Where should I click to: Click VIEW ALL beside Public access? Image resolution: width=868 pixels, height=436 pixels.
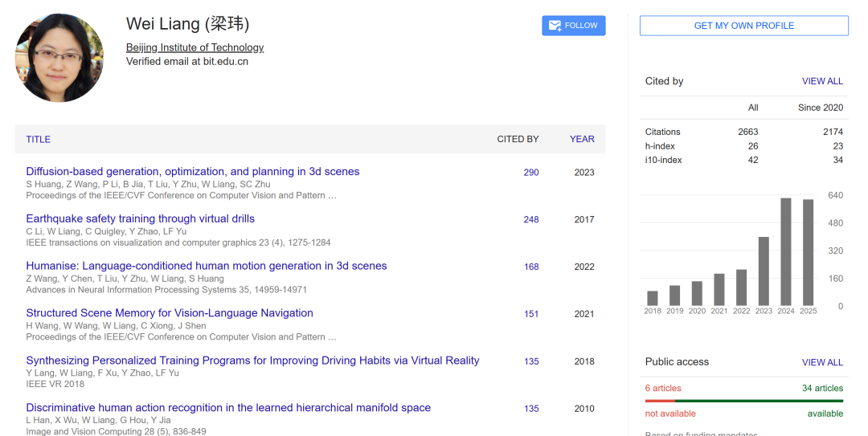(822, 362)
